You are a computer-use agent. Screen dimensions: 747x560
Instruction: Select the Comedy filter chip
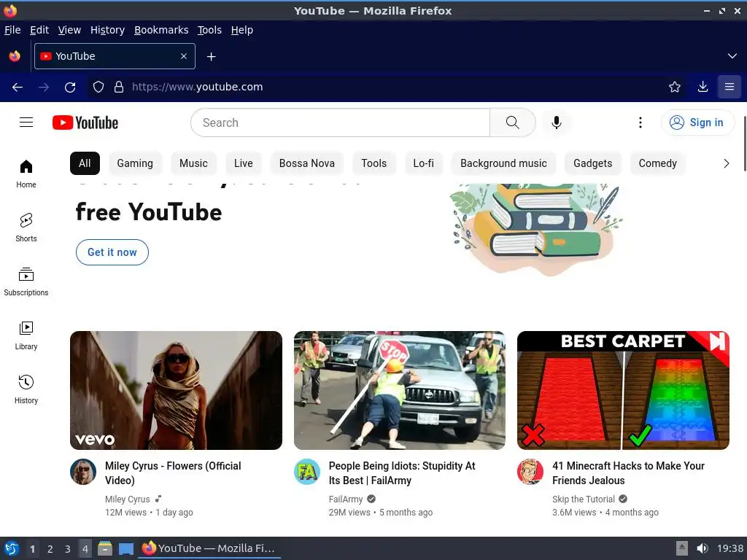(657, 163)
